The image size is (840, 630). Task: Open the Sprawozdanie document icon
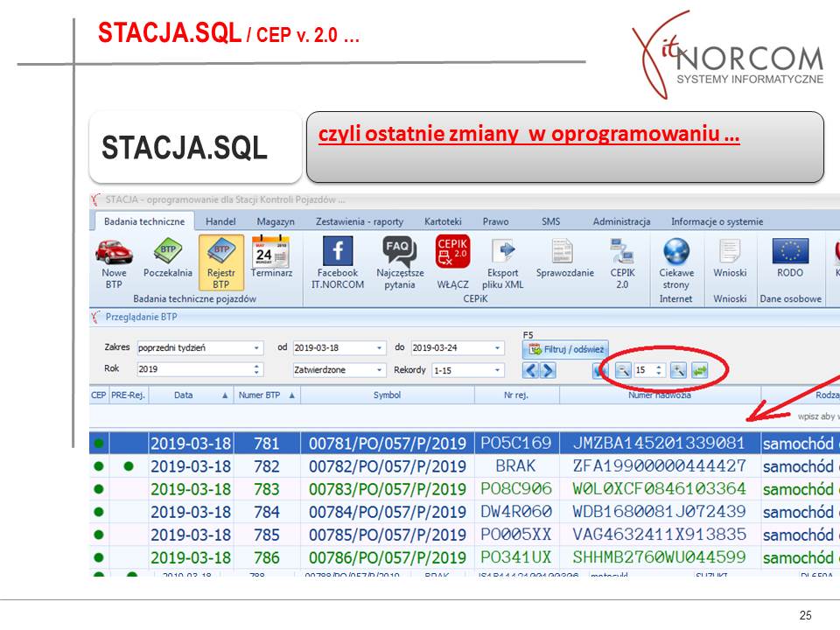click(563, 251)
